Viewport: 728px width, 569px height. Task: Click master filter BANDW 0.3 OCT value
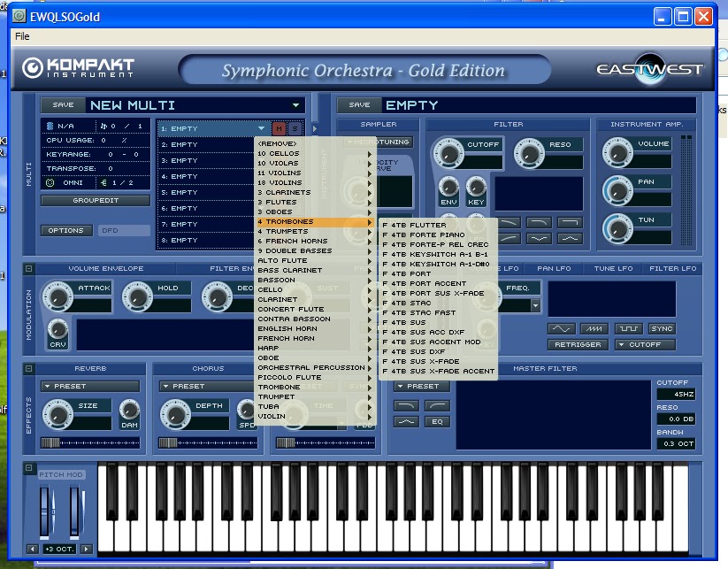click(x=676, y=443)
